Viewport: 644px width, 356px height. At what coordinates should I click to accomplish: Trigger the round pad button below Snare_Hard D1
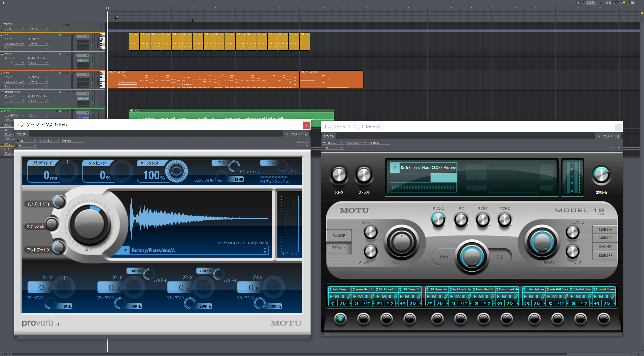point(363,319)
